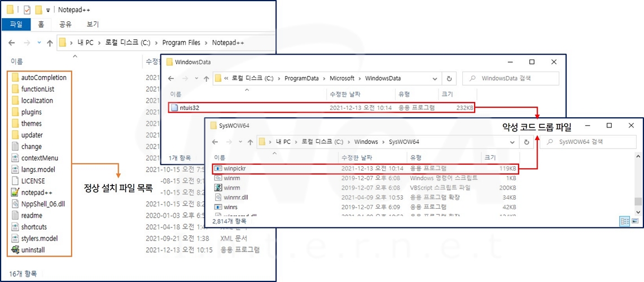644x282 pixels.
Task: Go back in WindowsData window
Action: coord(171,78)
